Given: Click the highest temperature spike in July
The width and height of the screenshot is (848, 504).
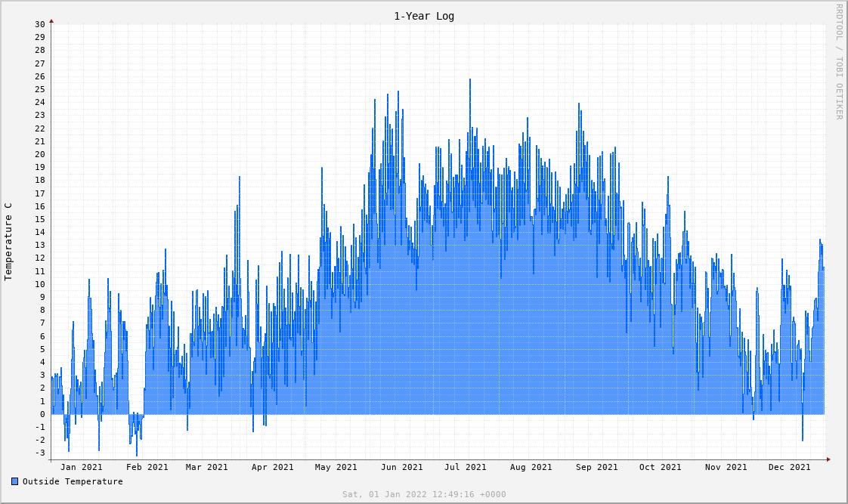Looking at the screenshot, I should pyautogui.click(x=469, y=80).
